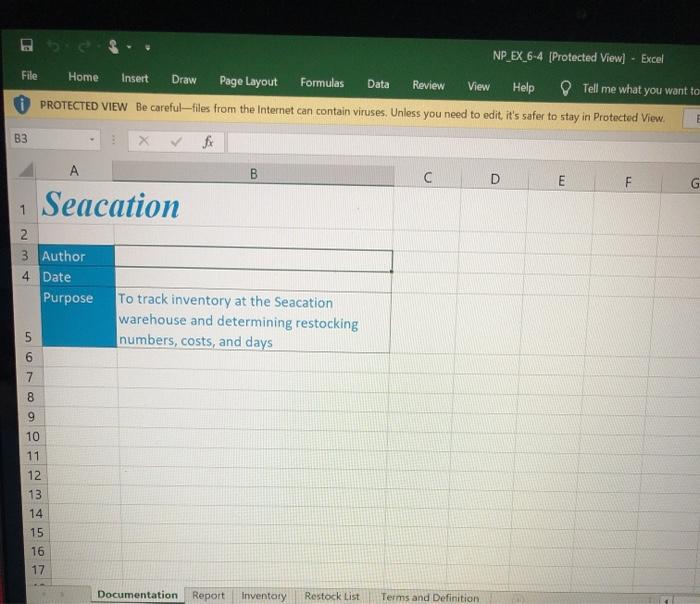The height and width of the screenshot is (604, 700).
Task: Click the Save icon in Quick Access Toolbar
Action: tap(27, 45)
